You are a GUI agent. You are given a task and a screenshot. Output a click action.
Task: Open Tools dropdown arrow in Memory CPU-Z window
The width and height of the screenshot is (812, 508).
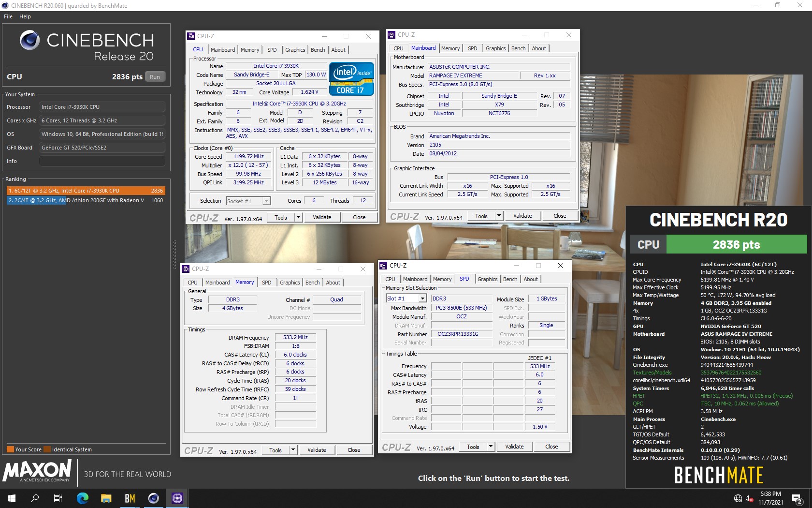click(293, 450)
